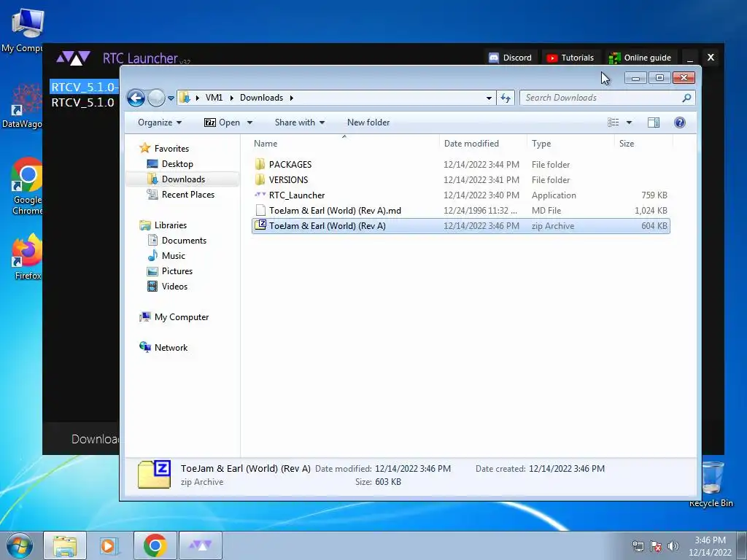The width and height of the screenshot is (747, 560).
Task: Open Online guide in RTC Launcher
Action: coord(640,58)
